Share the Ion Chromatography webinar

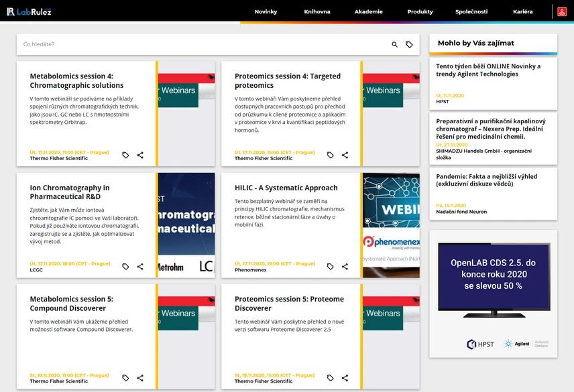pyautogui.click(x=140, y=267)
